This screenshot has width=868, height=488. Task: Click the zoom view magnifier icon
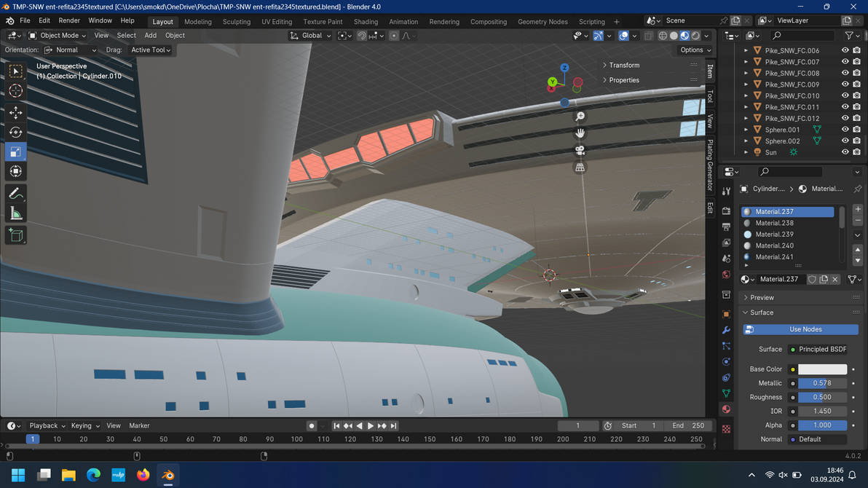[580, 117]
